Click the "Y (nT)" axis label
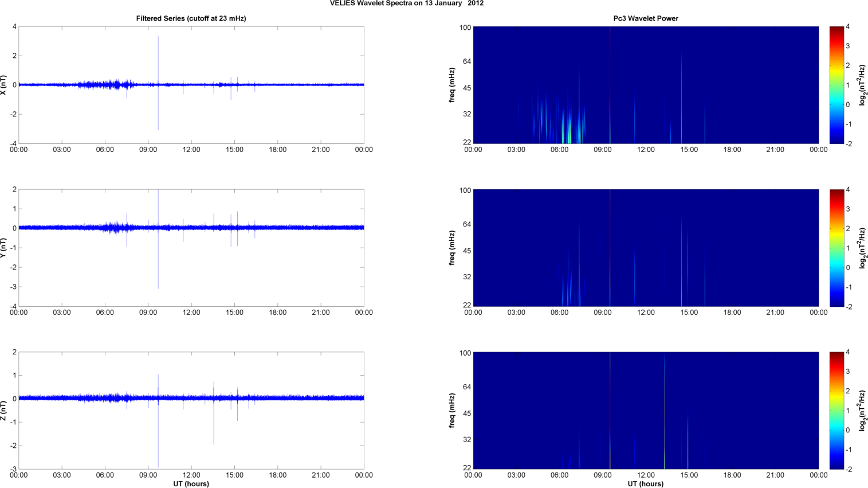The width and height of the screenshot is (868, 488). point(4,248)
